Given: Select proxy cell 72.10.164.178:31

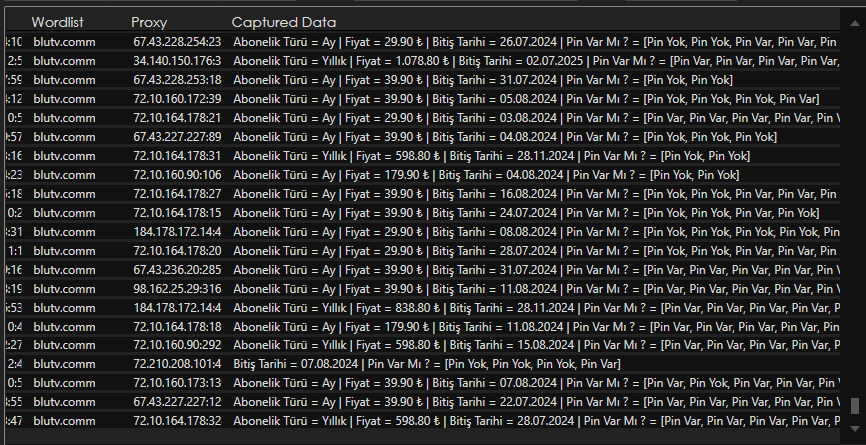Looking at the screenshot, I should coord(177,156).
